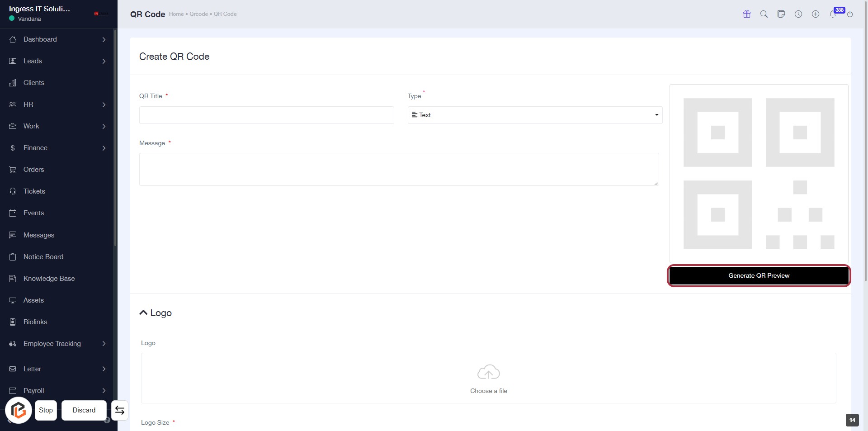Screen dimensions: 868x431
Task: Open sticky notes icon in header
Action: pos(781,14)
